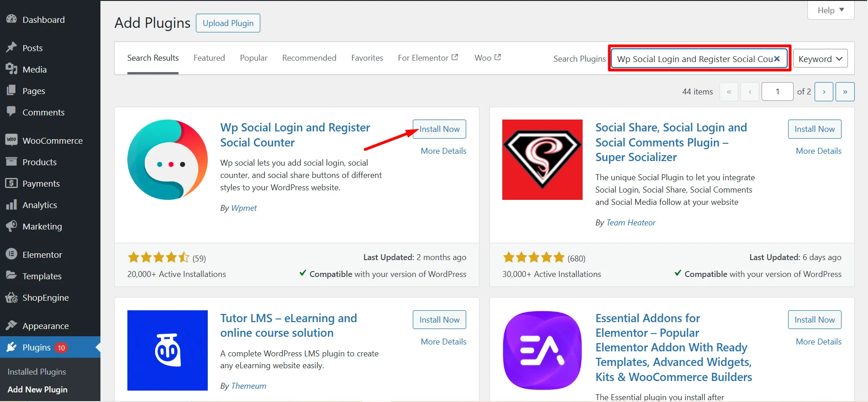
Task: Click the Elementor circle icon
Action: pyautogui.click(x=11, y=254)
